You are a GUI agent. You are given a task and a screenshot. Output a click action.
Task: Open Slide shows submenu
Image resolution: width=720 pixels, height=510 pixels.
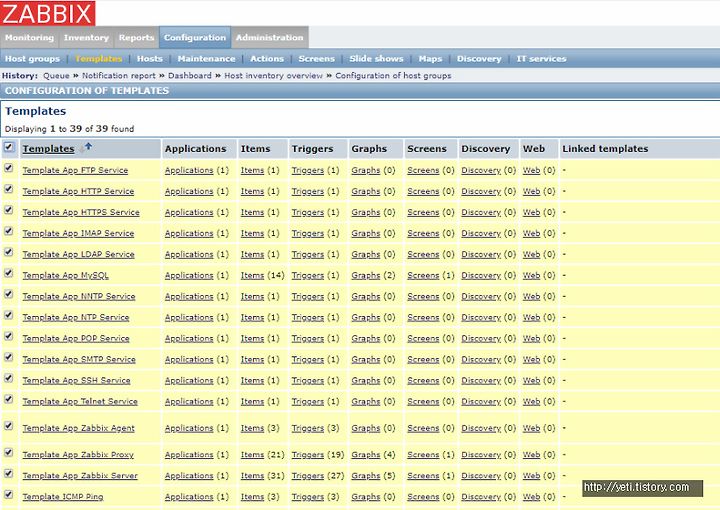coord(376,59)
